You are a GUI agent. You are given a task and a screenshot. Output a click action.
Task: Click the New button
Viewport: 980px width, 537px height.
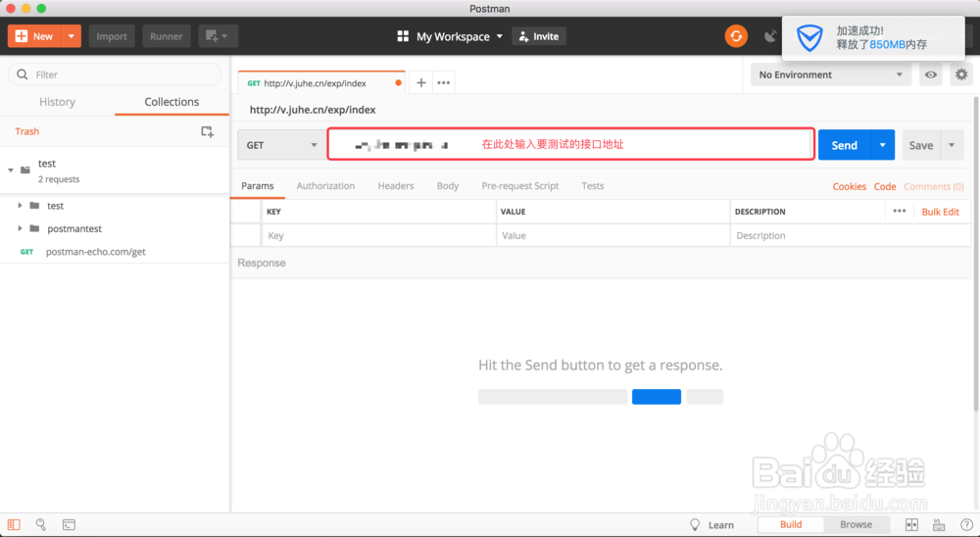(x=35, y=36)
